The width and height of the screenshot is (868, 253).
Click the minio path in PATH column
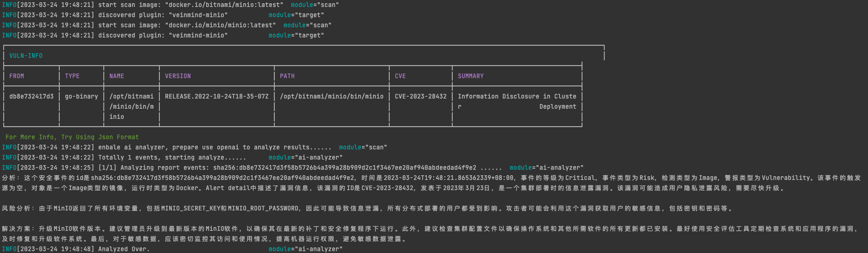pos(332,96)
